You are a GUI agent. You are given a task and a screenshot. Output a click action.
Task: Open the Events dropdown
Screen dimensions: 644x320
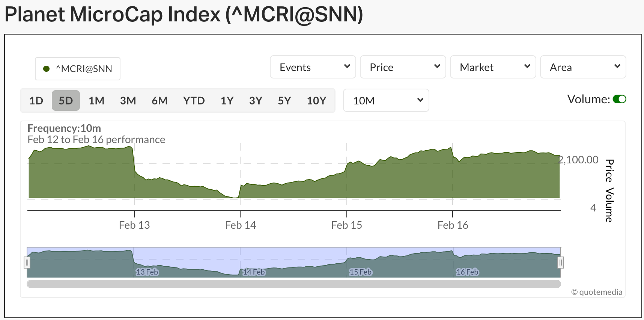[313, 67]
